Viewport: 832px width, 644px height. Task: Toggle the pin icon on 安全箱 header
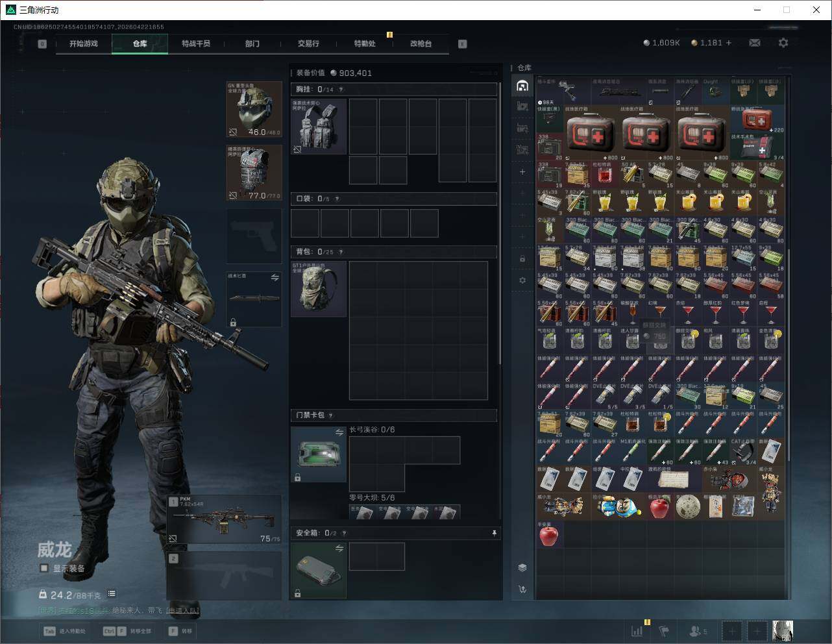pyautogui.click(x=494, y=533)
